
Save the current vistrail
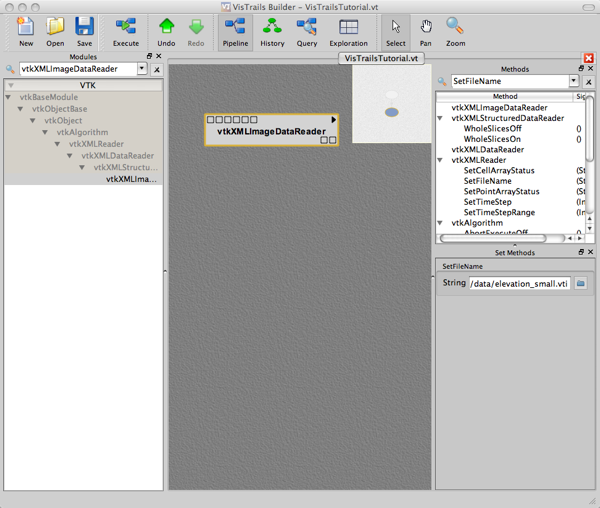(x=84, y=32)
